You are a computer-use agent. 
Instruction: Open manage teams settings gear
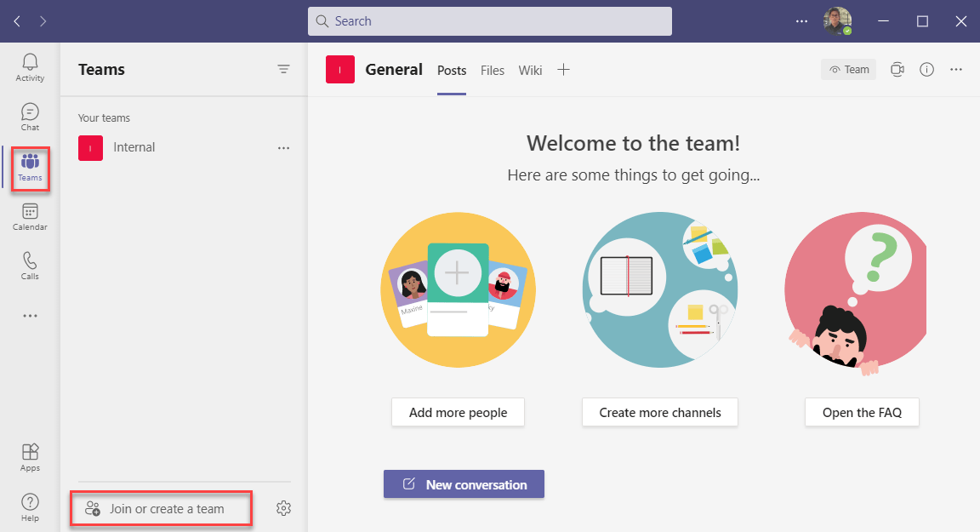[284, 508]
